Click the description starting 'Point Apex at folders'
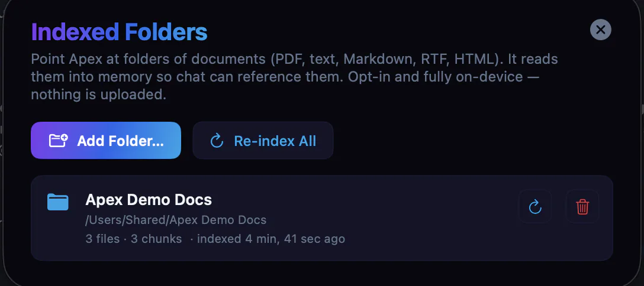This screenshot has width=644, height=286. coord(295,77)
